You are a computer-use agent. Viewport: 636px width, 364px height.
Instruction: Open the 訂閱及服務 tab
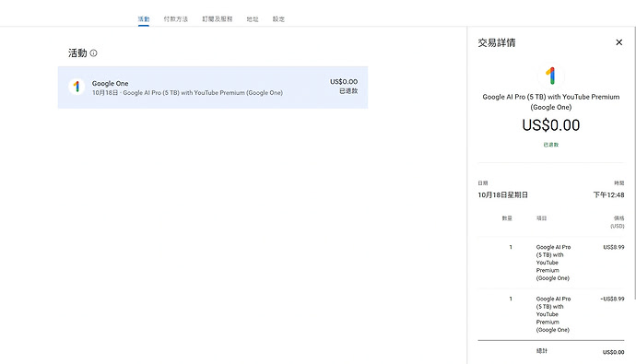(x=218, y=19)
